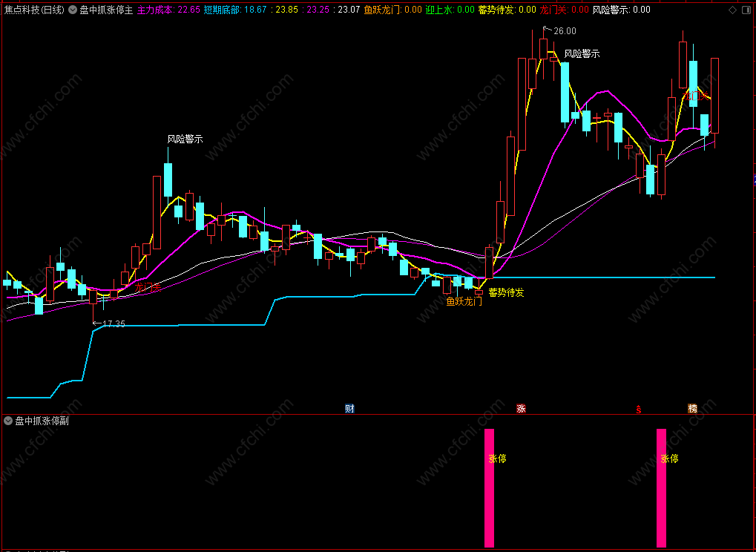Click the magenta 23.25 indicator value

coord(315,10)
